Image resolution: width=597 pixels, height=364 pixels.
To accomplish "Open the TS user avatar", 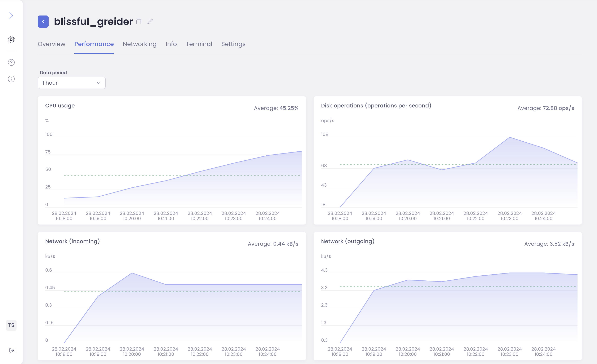I will click(x=11, y=325).
